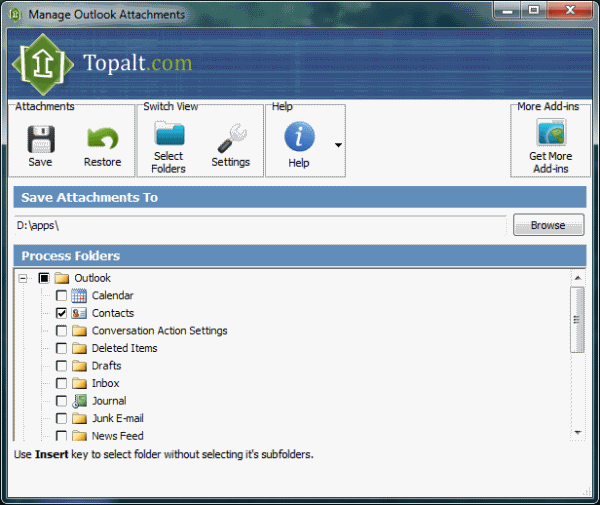Click Conversation Action Settings folder icon
This screenshot has width=600, height=505.
pyautogui.click(x=79, y=331)
